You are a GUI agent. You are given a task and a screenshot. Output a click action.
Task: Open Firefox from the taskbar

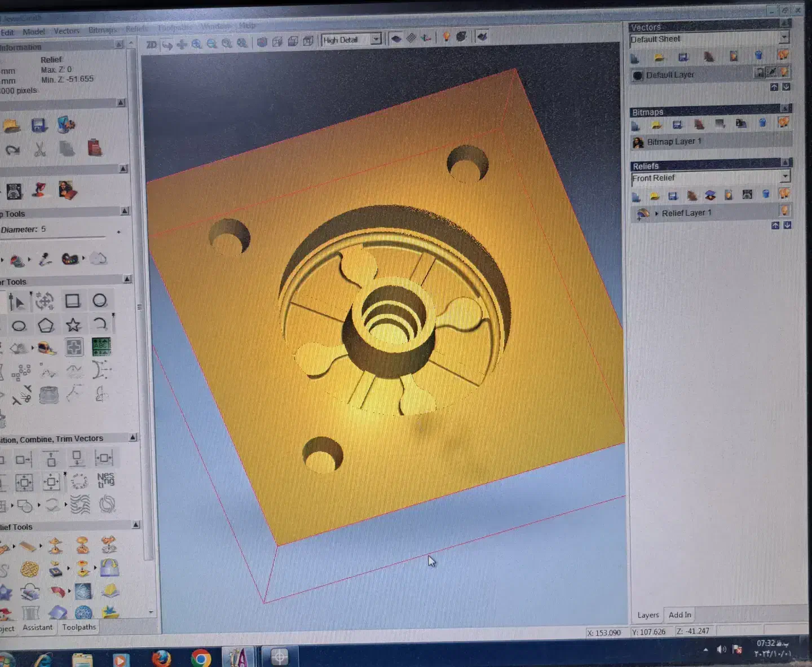pyautogui.click(x=161, y=658)
